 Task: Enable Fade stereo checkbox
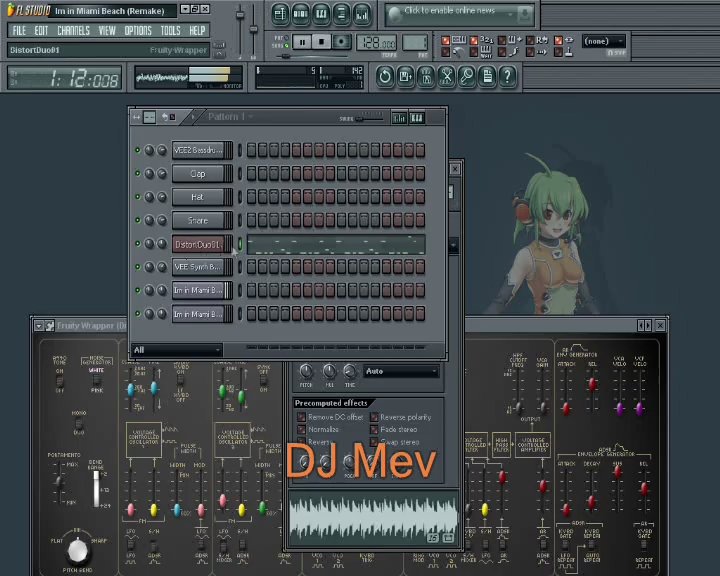tap(374, 429)
